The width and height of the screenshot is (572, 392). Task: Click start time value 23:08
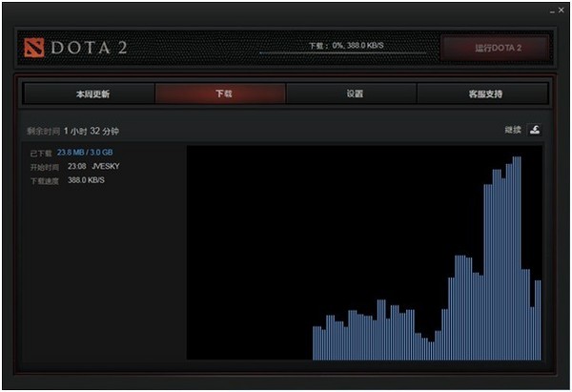76,166
